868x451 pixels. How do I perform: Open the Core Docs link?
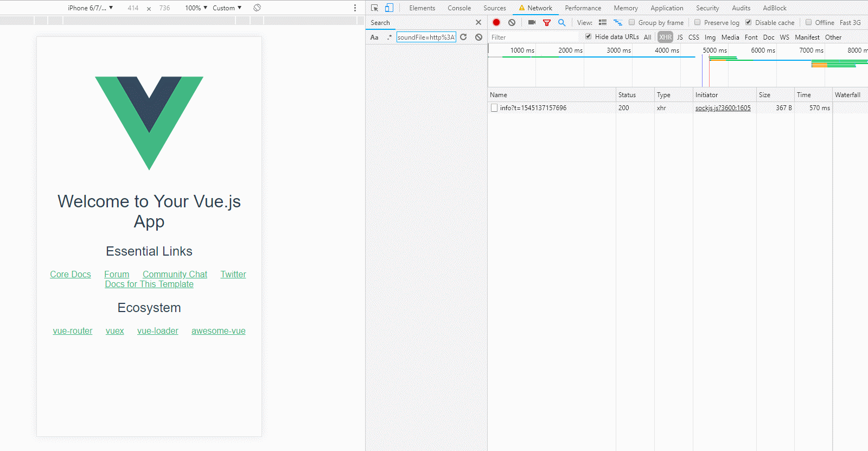pos(71,275)
